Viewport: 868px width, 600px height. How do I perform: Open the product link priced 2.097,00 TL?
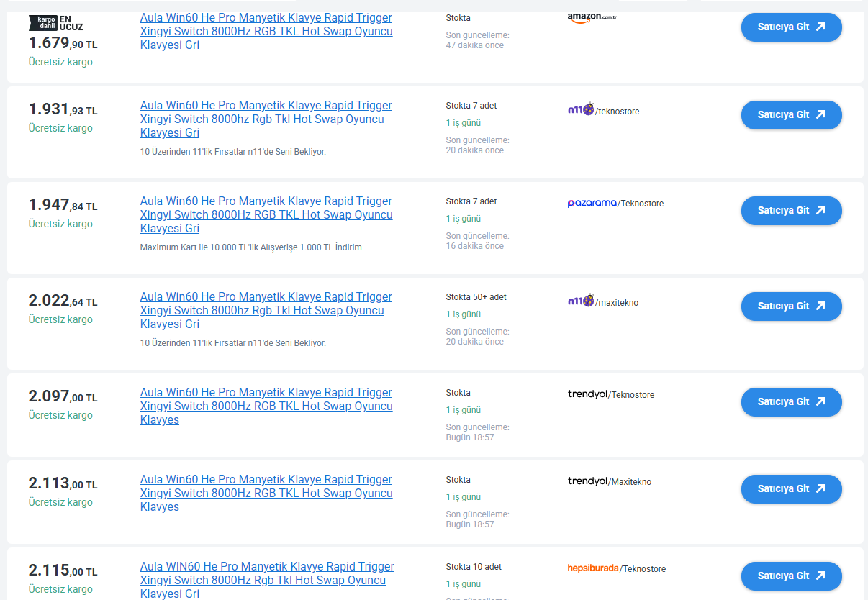click(266, 406)
